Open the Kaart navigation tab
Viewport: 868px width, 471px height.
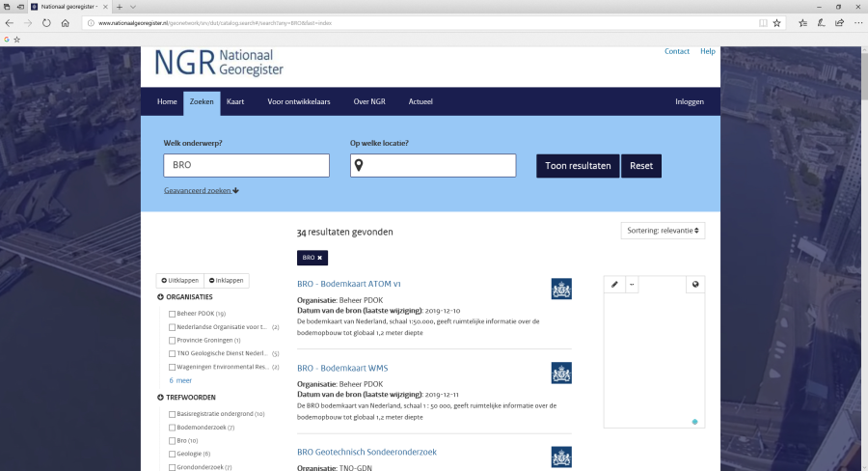(235, 101)
